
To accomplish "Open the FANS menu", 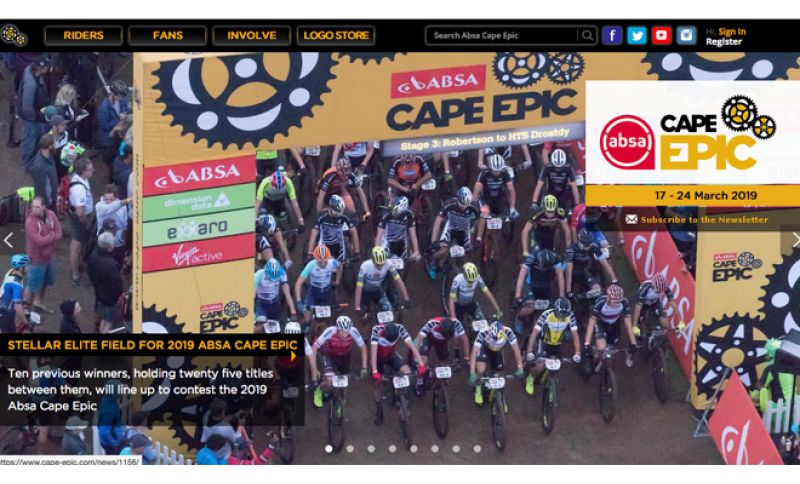I will click(167, 35).
